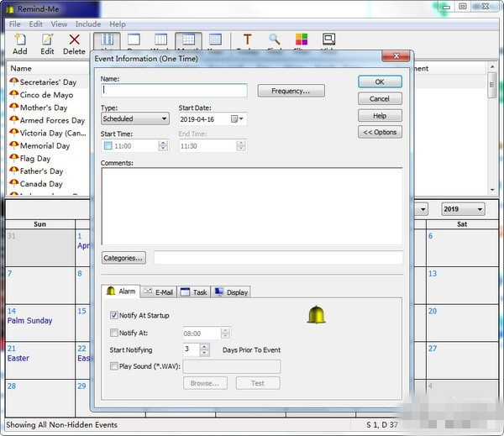Switch to the E-Mail tab
The width and height of the screenshot is (504, 436).
click(159, 292)
